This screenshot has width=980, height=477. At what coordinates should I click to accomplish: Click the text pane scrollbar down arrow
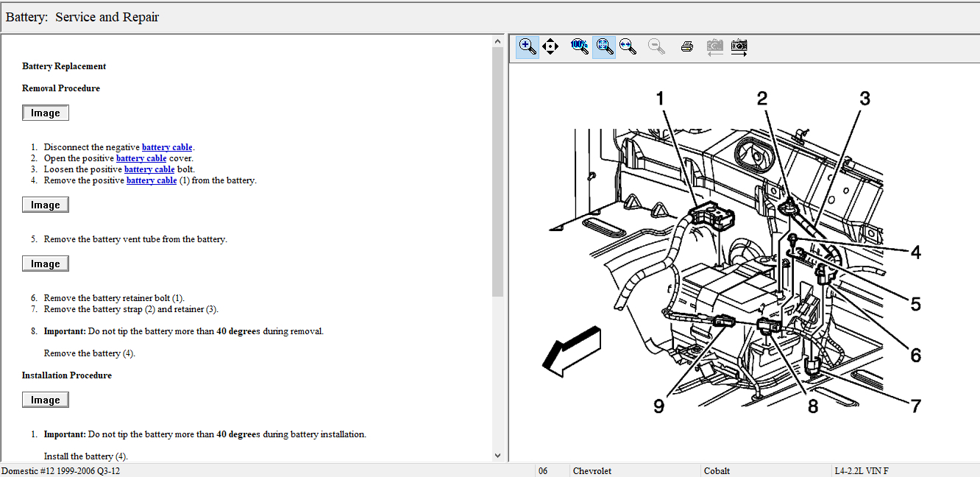click(x=497, y=456)
